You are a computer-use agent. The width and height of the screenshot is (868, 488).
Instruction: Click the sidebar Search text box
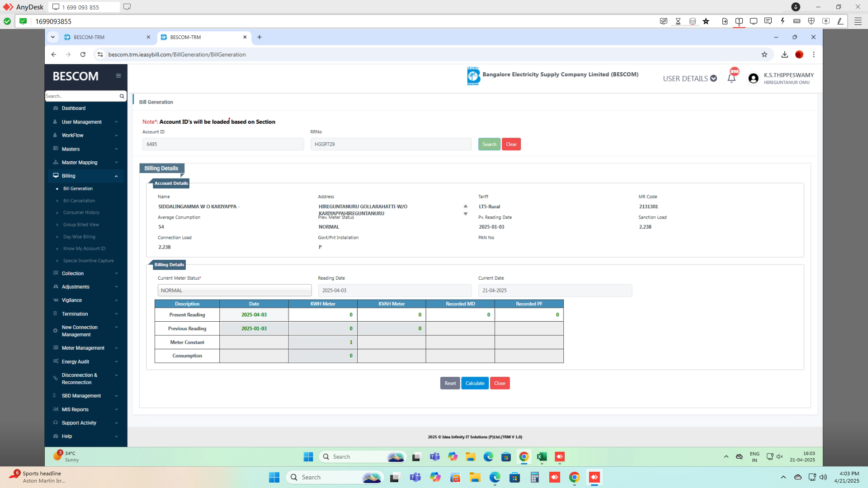click(82, 96)
